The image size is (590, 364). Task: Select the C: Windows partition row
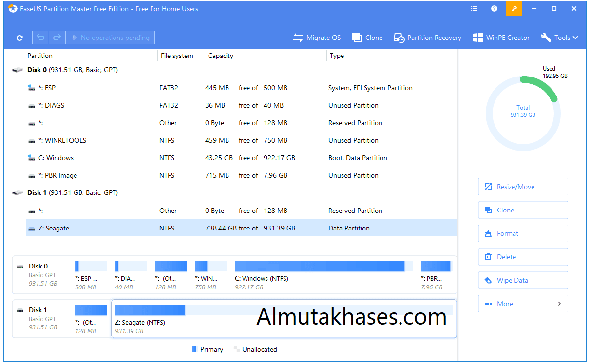pos(242,158)
